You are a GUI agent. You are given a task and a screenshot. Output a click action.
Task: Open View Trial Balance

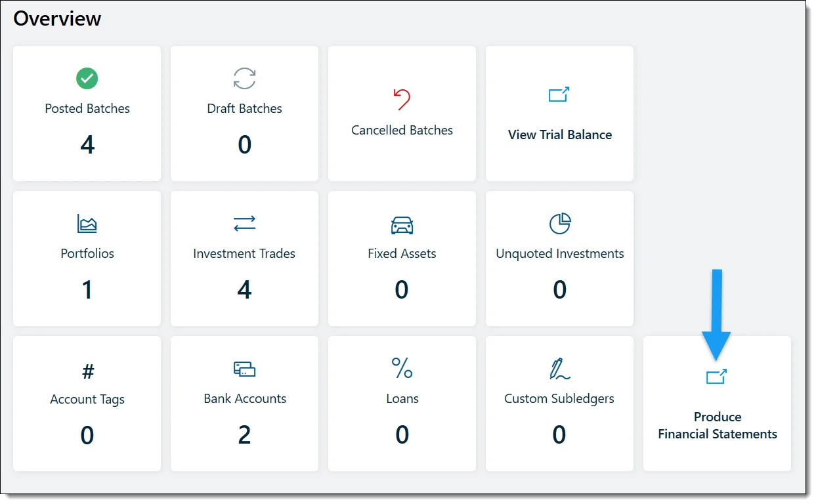tap(560, 135)
